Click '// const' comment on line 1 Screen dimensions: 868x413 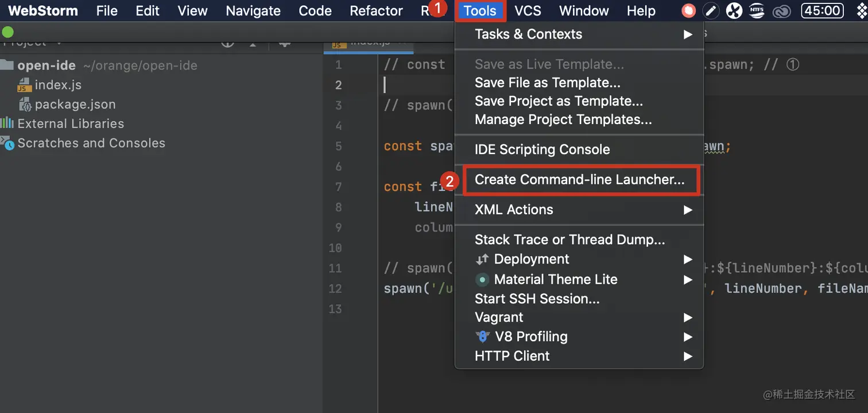pos(414,64)
